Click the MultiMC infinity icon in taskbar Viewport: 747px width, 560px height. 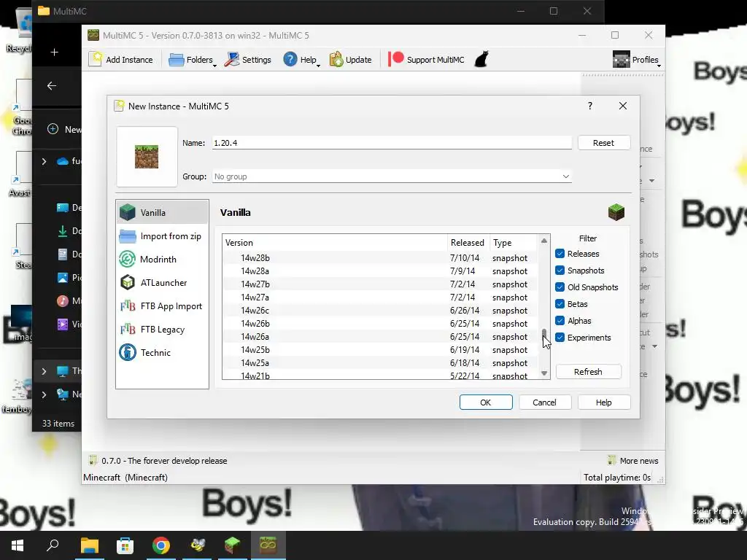pyautogui.click(x=268, y=545)
